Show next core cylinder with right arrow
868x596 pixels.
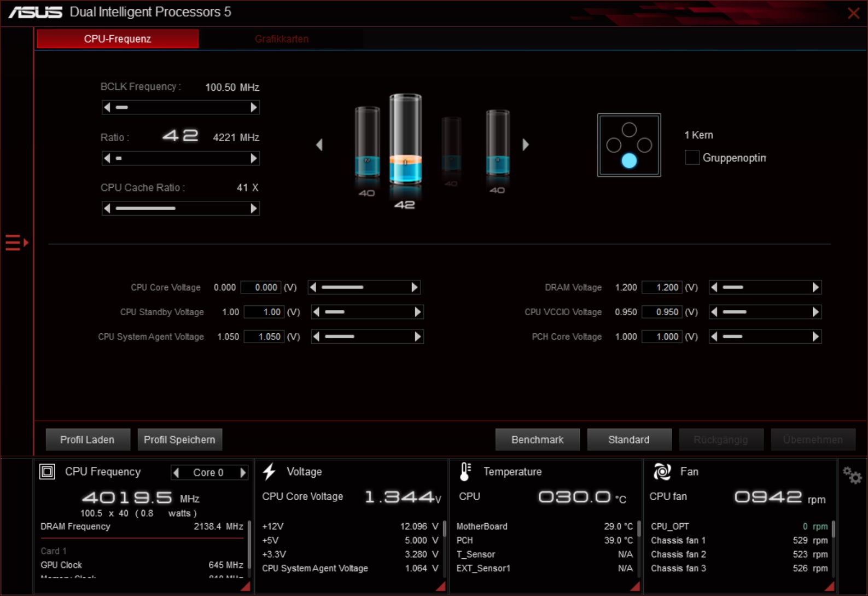point(526,144)
